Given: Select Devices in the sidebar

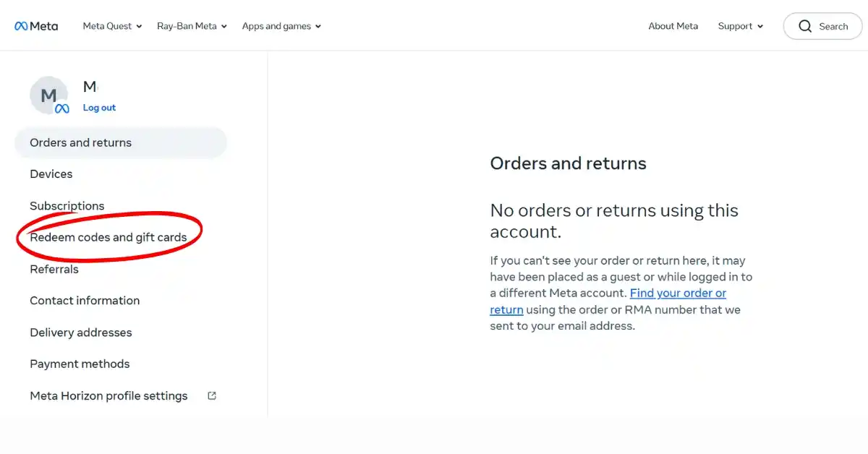Looking at the screenshot, I should 51,174.
